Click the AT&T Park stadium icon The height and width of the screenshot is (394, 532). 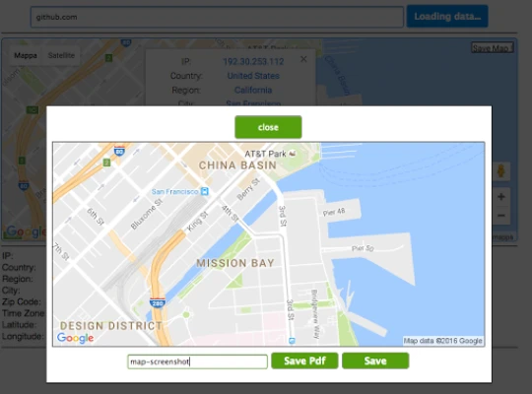click(293, 154)
